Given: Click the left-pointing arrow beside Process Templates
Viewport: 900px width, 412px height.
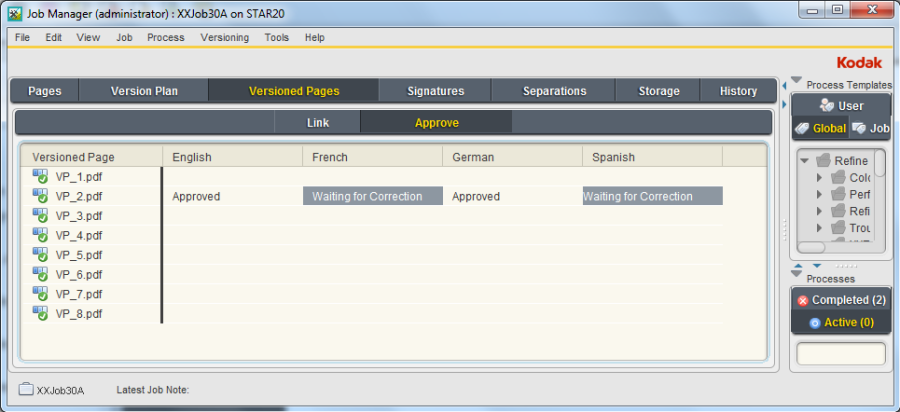Looking at the screenshot, I should pyautogui.click(x=784, y=86).
